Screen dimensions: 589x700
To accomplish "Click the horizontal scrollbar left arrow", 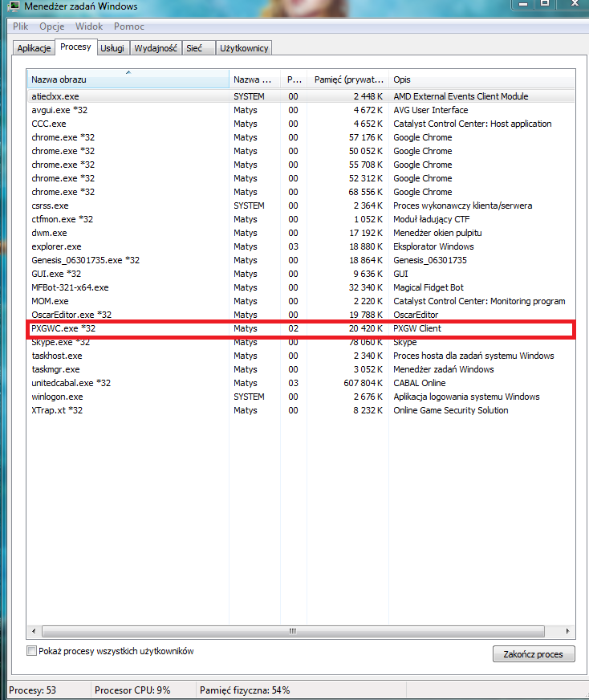I will pyautogui.click(x=34, y=631).
